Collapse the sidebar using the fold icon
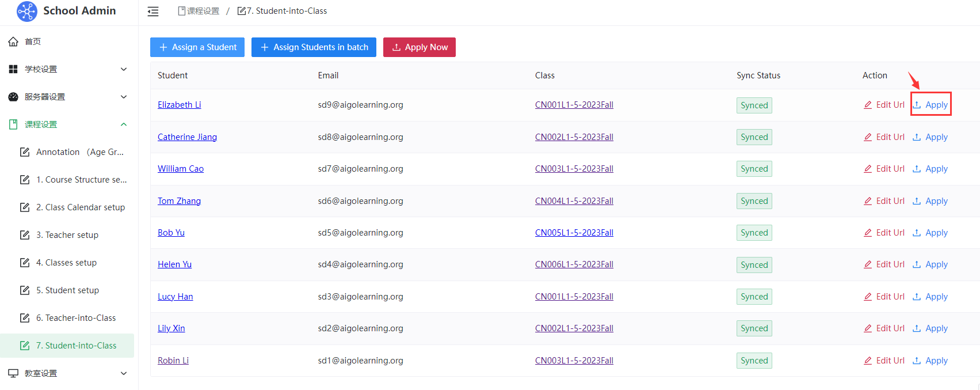980x390 pixels. tap(153, 12)
